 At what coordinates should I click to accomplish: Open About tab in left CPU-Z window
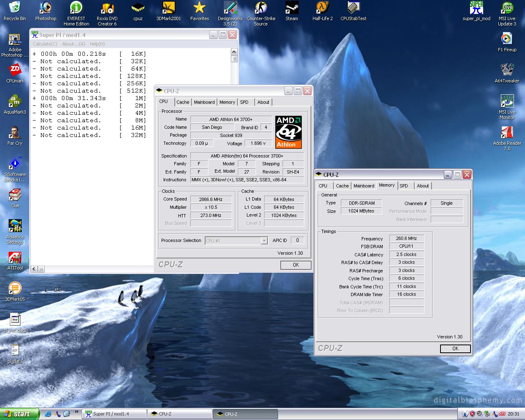[x=263, y=102]
